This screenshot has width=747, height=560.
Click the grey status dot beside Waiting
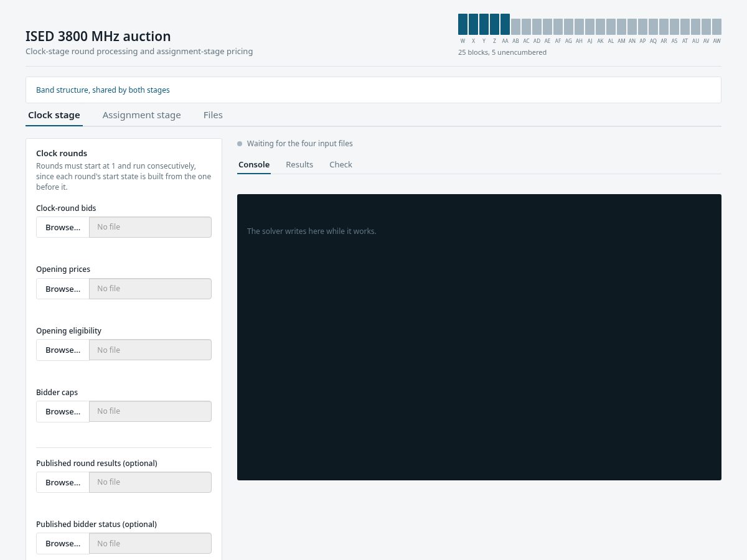click(x=240, y=144)
